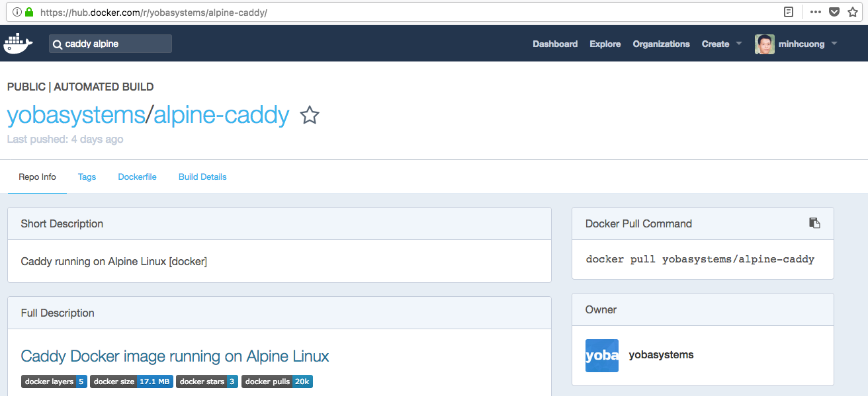
Task: Click the Docker whale logo
Action: [18, 43]
